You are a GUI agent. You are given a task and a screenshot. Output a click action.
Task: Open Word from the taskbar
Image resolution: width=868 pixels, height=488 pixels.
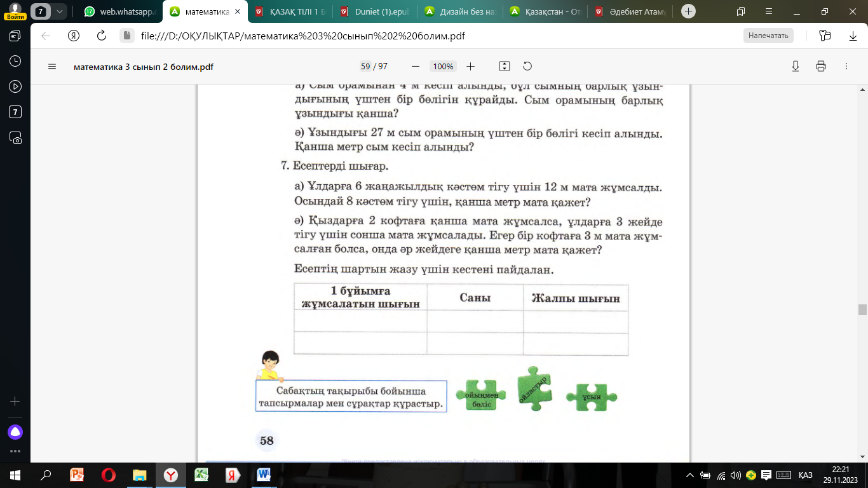(x=264, y=475)
